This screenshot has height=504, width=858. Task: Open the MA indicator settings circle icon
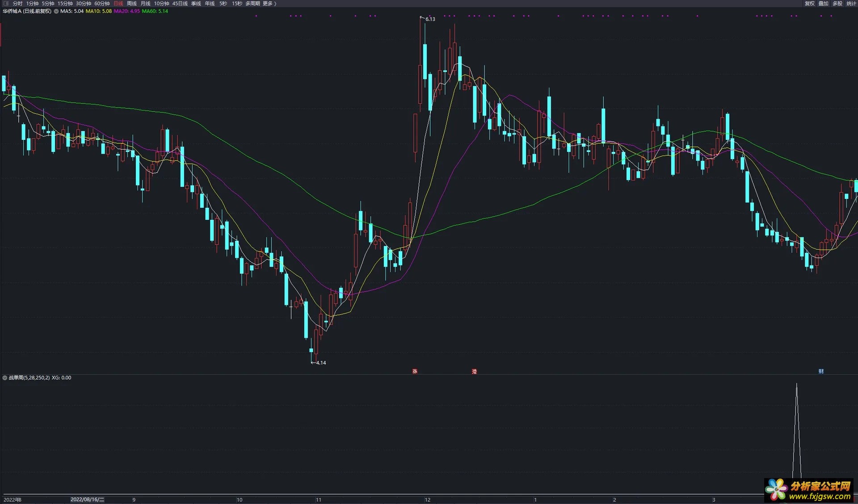56,11
